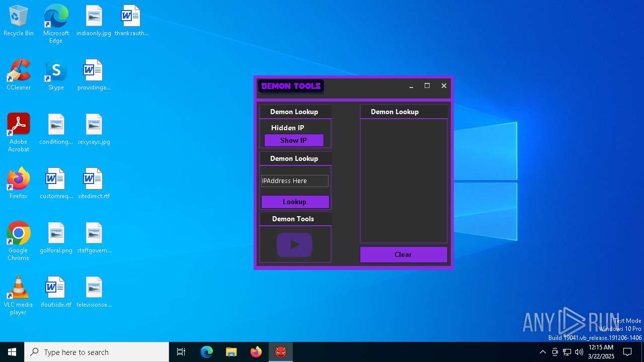Minimize the Demon Tools window
644x362 pixels.
(411, 86)
